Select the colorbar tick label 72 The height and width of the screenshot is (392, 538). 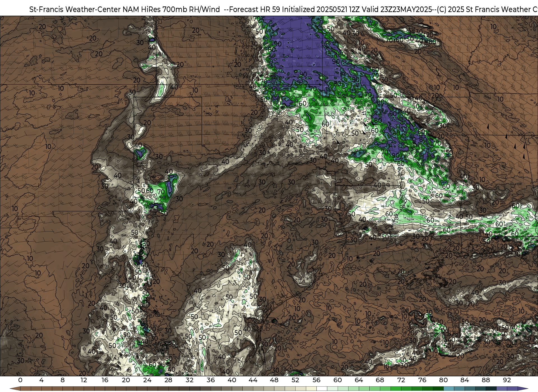point(401,380)
